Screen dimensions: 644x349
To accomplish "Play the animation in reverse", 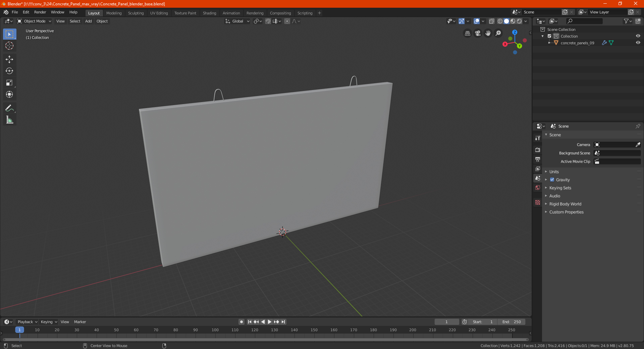I will click(263, 322).
